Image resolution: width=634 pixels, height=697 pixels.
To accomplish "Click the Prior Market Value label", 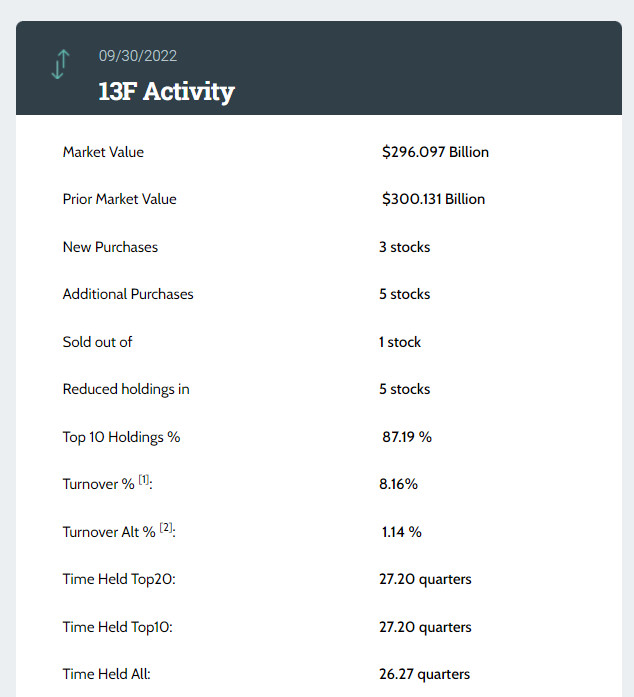I will click(x=119, y=199).
